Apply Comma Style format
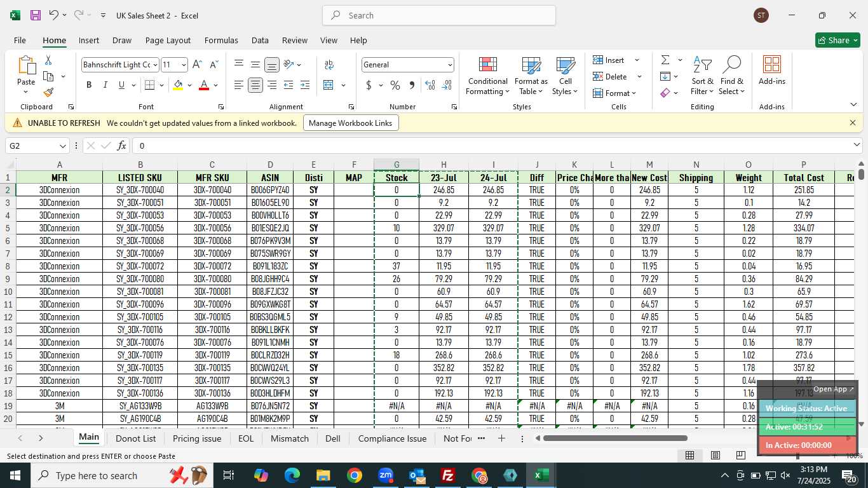 (412, 85)
